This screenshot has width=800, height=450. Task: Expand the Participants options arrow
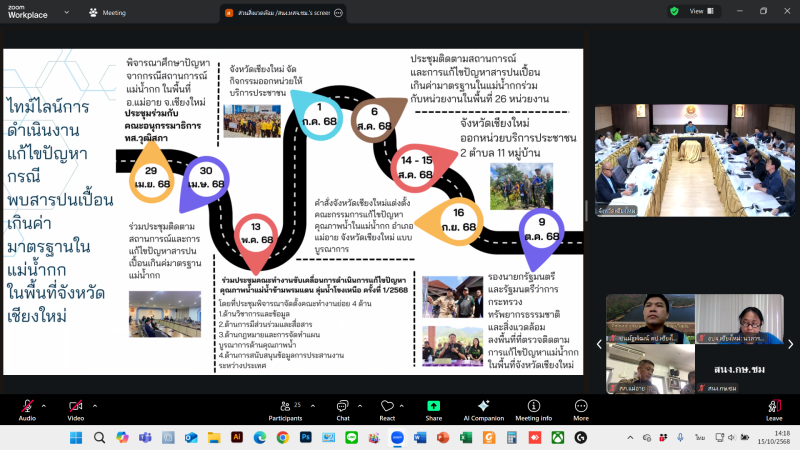coord(311,405)
